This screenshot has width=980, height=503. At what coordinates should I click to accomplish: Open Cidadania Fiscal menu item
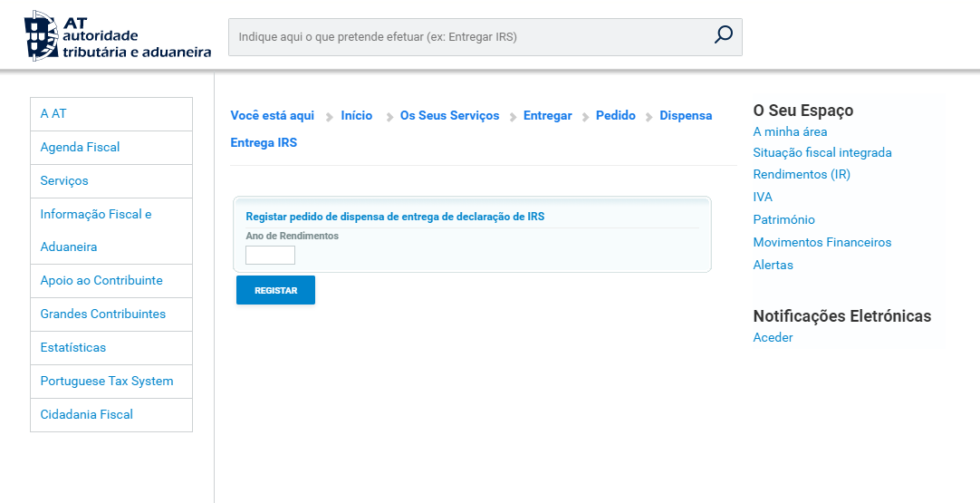111,415
